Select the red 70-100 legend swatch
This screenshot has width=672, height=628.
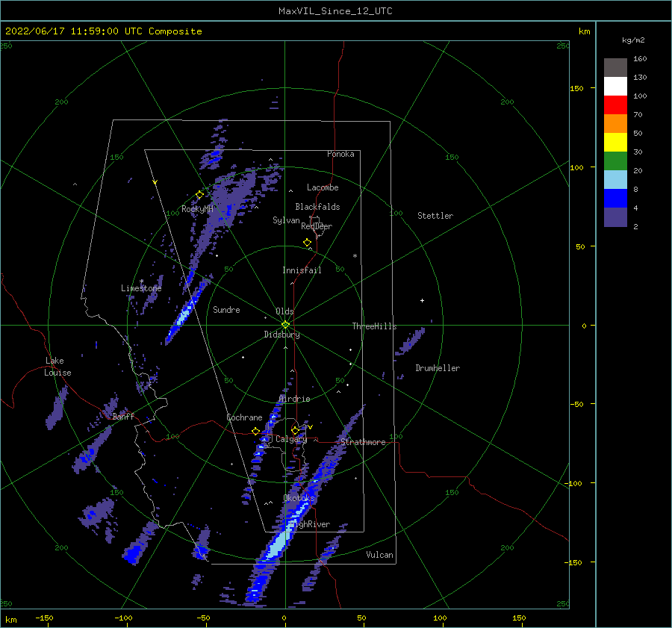[x=615, y=105]
